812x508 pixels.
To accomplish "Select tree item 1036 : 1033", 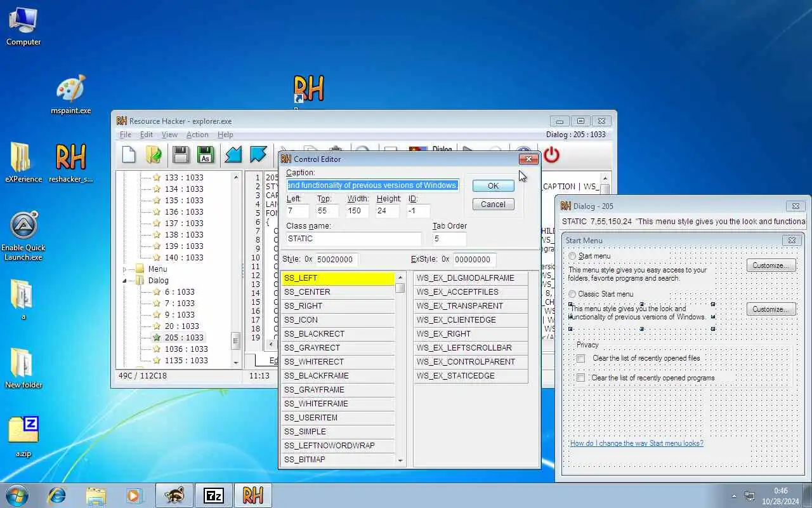I will [186, 349].
